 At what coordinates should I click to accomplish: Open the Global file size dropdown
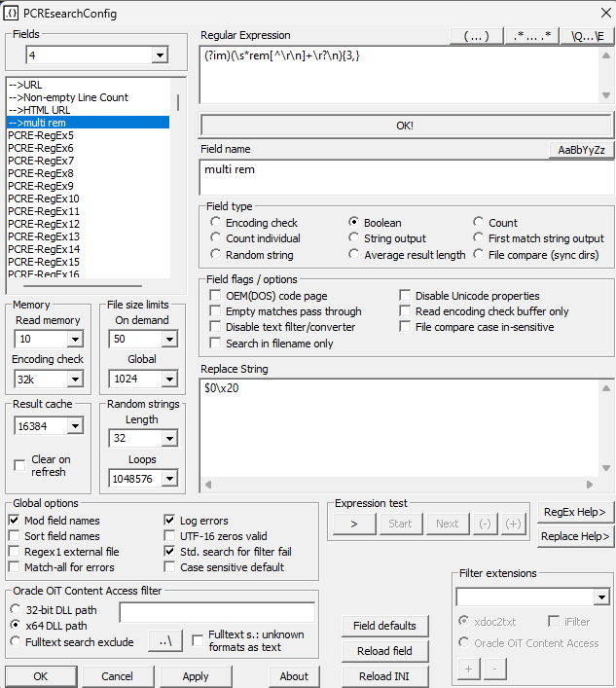pos(169,380)
